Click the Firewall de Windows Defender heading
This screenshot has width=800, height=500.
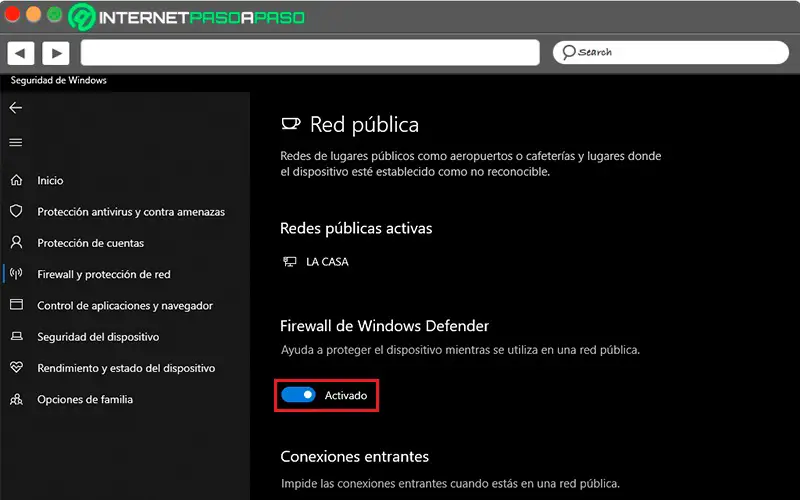[x=384, y=326]
